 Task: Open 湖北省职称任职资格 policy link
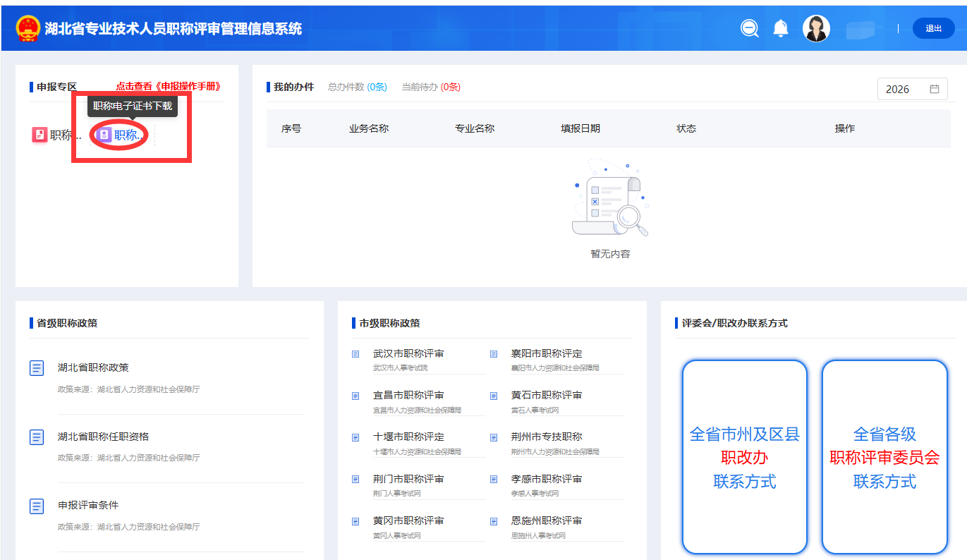coord(103,437)
